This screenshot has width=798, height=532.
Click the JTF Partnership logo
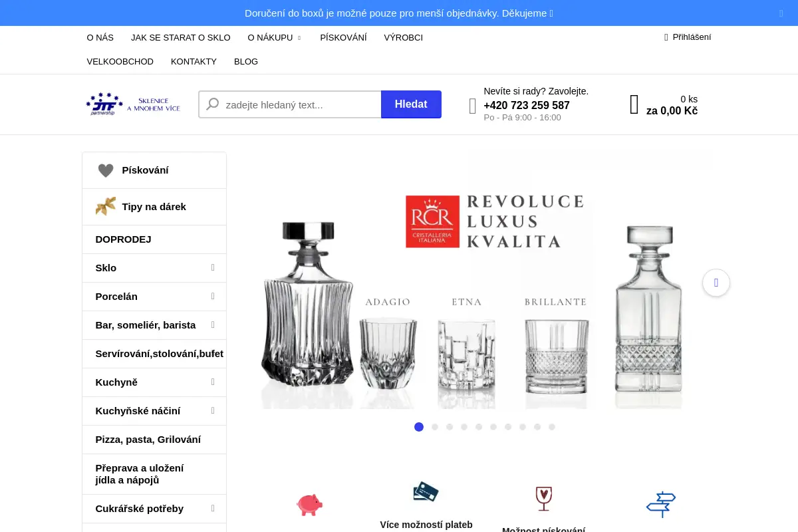click(x=133, y=104)
